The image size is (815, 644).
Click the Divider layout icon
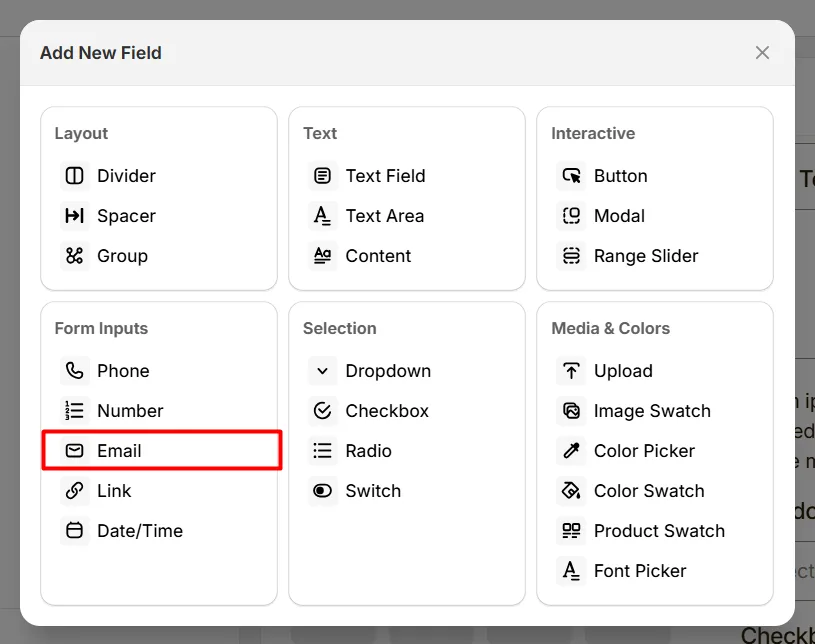pos(74,176)
